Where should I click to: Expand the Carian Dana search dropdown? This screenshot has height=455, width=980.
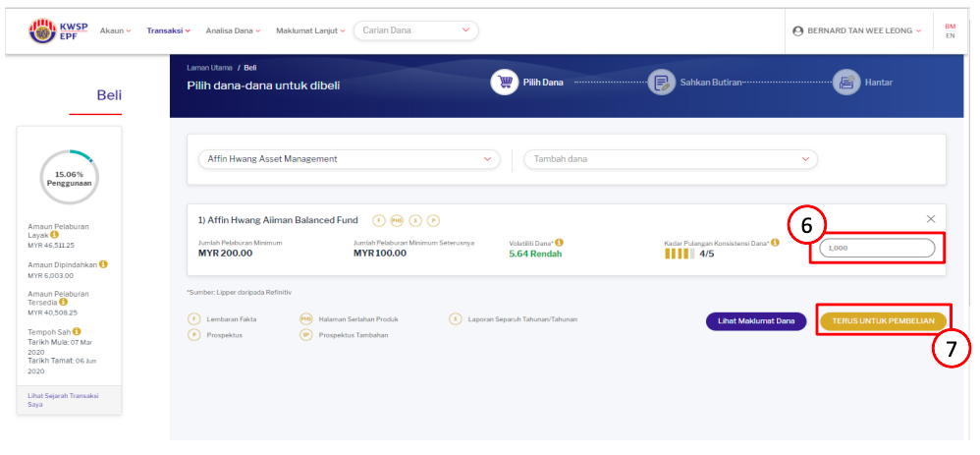(415, 30)
